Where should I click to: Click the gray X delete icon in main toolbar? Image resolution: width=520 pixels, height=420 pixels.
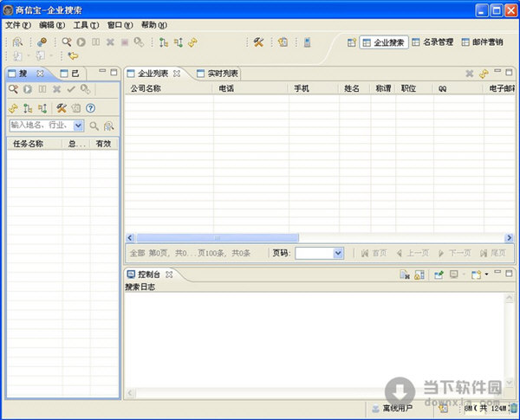point(110,42)
